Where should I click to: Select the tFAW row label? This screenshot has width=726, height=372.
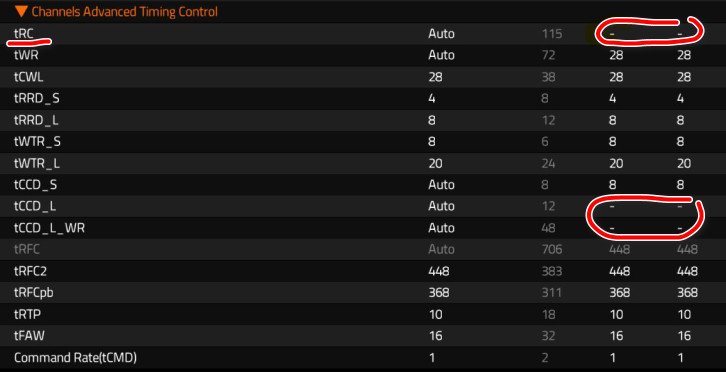[x=29, y=336]
